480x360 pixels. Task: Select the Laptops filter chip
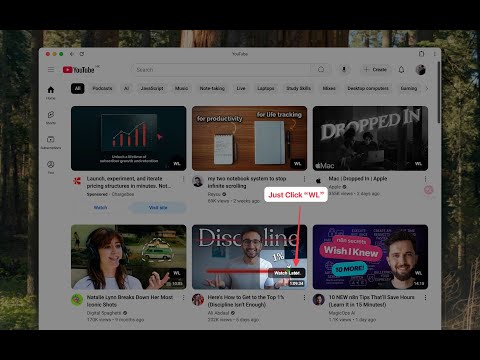[266, 88]
